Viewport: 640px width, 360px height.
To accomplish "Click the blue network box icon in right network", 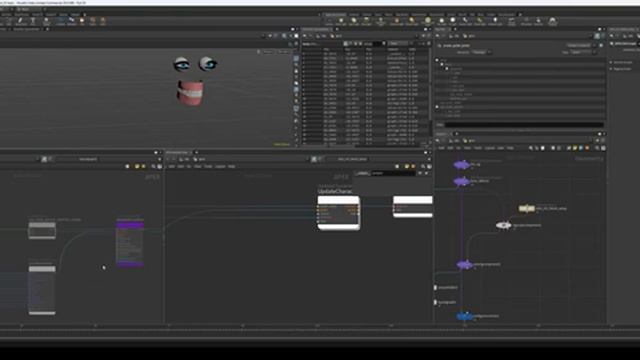I will [x=581, y=148].
